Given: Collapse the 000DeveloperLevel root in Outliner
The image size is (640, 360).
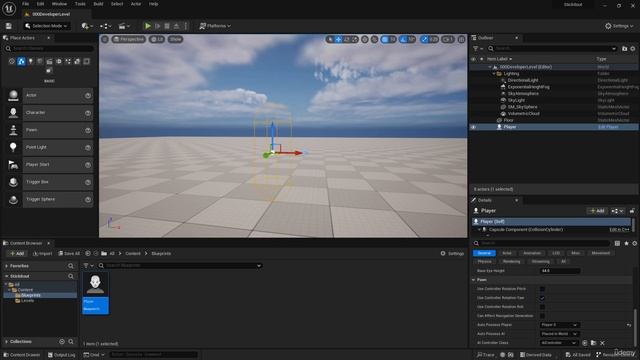Looking at the screenshot, I should pyautogui.click(x=489, y=67).
